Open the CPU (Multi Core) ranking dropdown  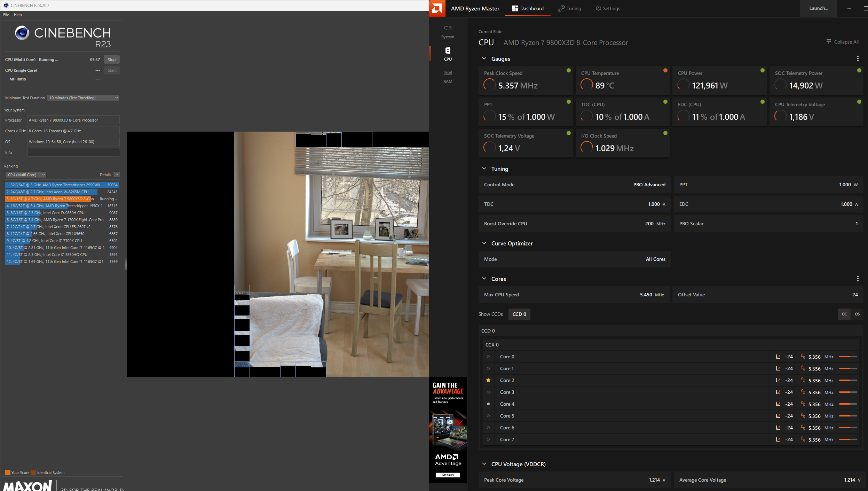(26, 175)
